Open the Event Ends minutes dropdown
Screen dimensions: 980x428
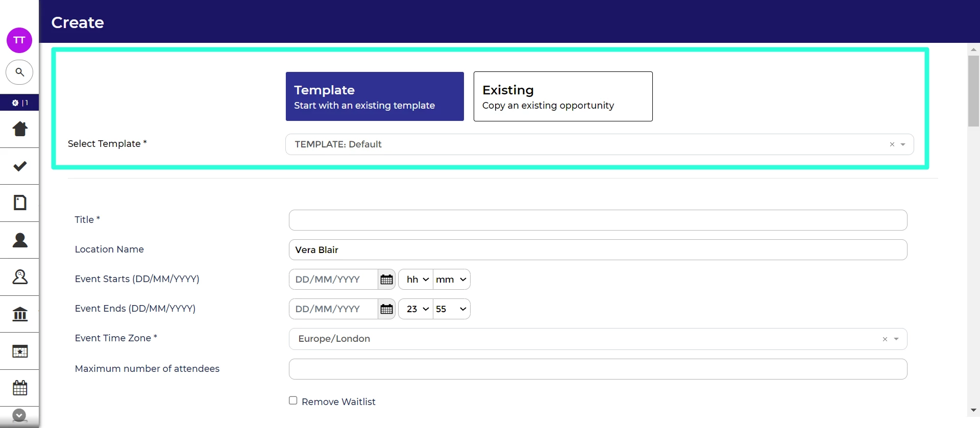click(x=451, y=309)
